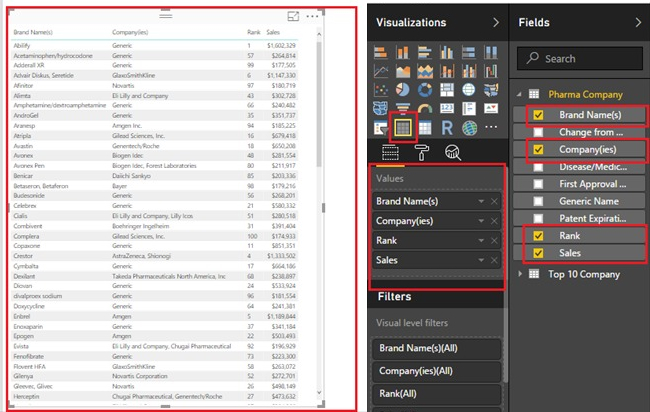
Task: Open Rank value dropdown arrow
Action: [481, 240]
